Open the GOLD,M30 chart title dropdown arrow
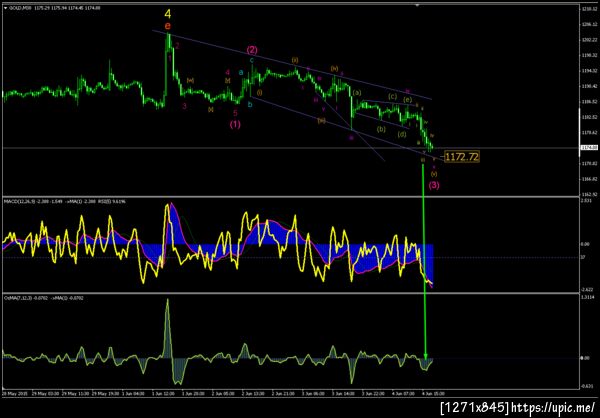Screen dimensions: 600x418 (x=4, y=7)
